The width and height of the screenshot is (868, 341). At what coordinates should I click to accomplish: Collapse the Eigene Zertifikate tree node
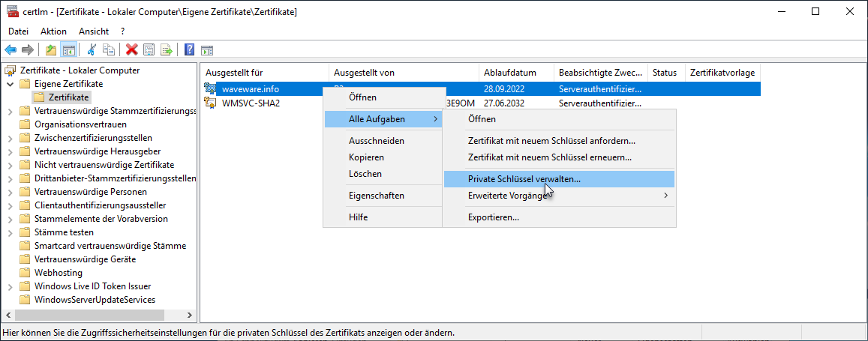10,84
